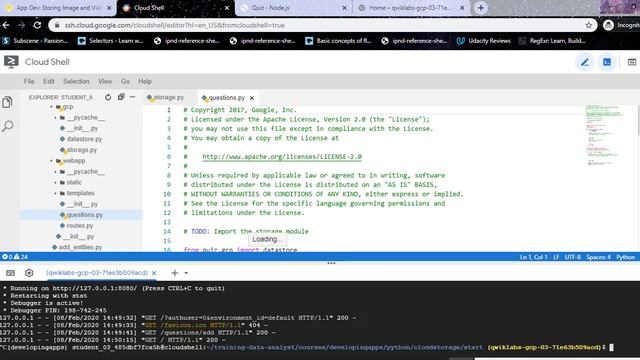The image size is (640, 360).
Task: Open the Selectors - Learn bookmark
Action: coord(111,41)
